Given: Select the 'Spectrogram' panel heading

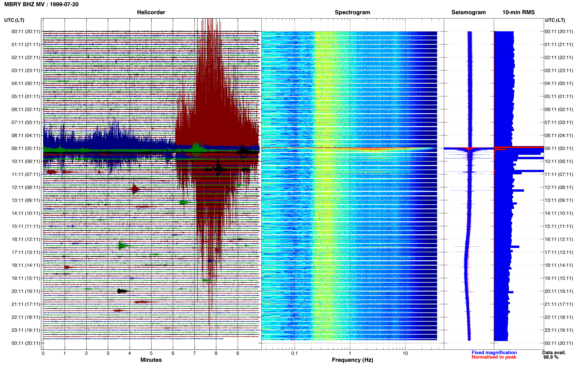Looking at the screenshot, I should coord(352,12).
